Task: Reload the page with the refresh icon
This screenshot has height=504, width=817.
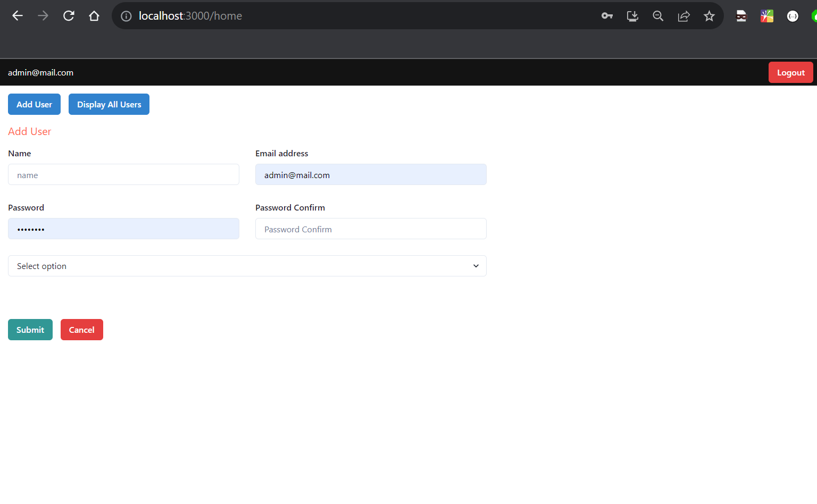Action: tap(69, 15)
